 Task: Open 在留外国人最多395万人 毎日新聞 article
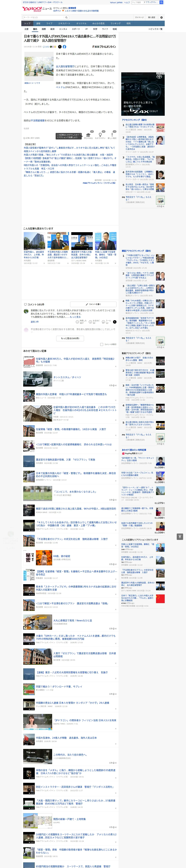(x=75, y=360)
